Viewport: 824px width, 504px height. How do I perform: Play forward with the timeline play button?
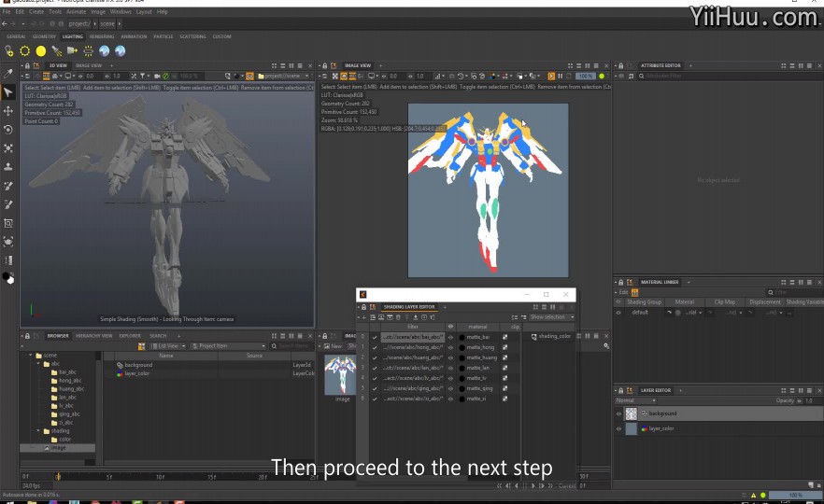(x=533, y=486)
